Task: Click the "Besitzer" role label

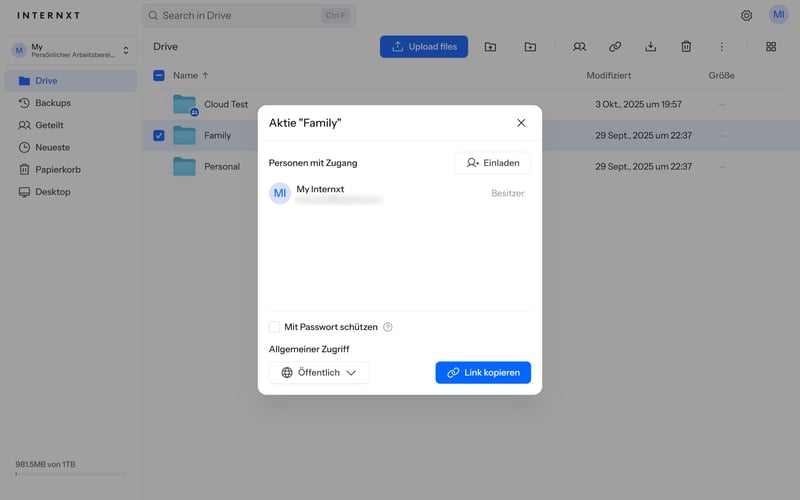Action: click(x=508, y=193)
